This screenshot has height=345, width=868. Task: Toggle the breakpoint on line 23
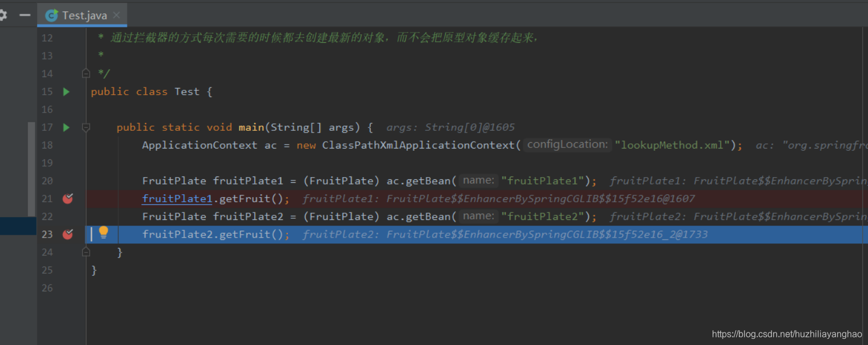67,234
